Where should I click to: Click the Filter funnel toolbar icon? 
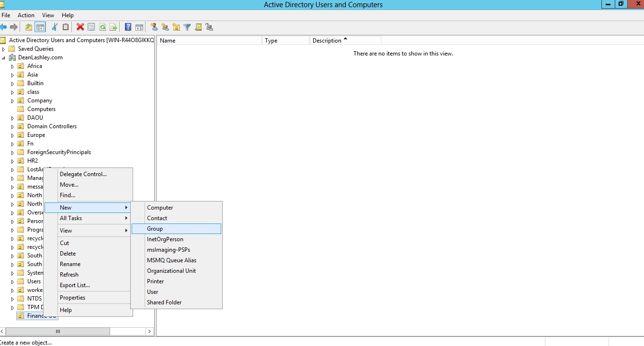(187, 27)
